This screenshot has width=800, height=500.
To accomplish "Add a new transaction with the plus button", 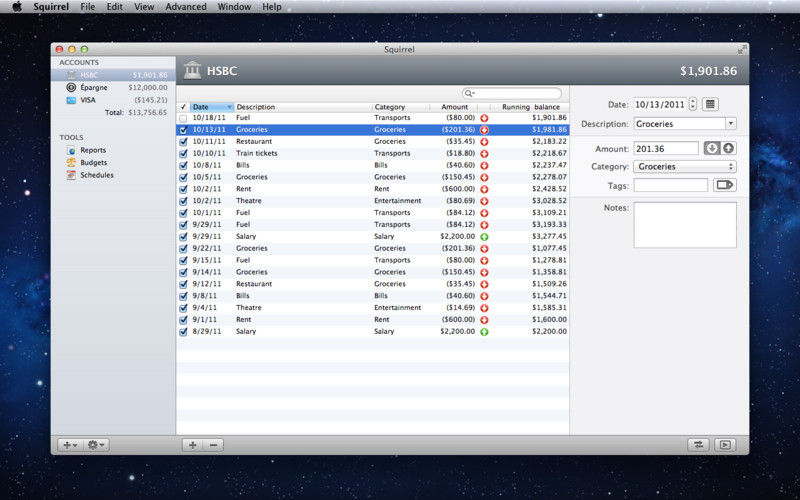I will pos(192,445).
